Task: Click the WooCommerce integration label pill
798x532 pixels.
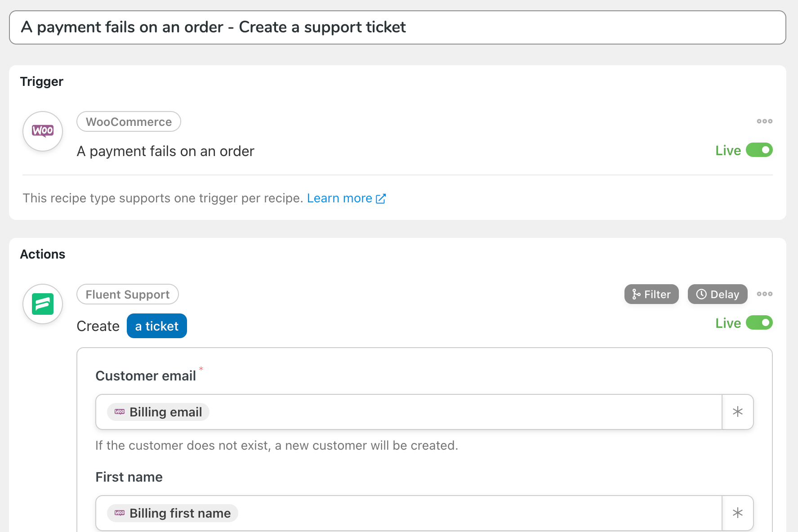Action: (129, 122)
